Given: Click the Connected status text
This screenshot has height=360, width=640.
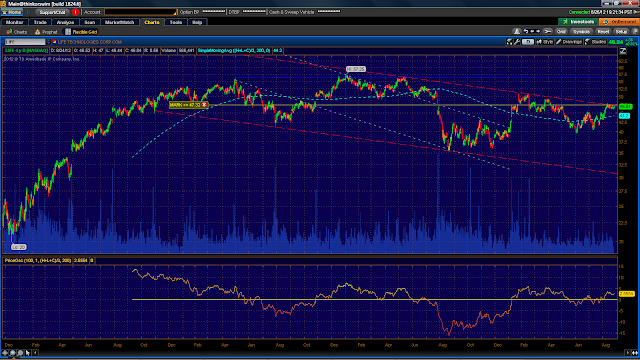Looking at the screenshot, I should click(579, 12).
